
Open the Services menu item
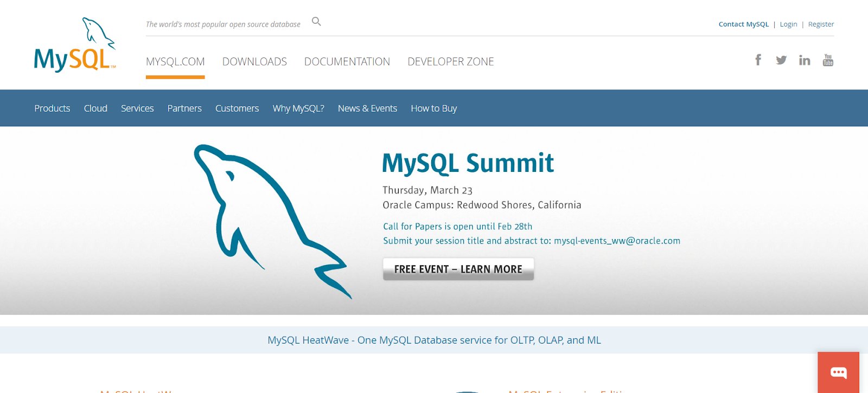[137, 108]
